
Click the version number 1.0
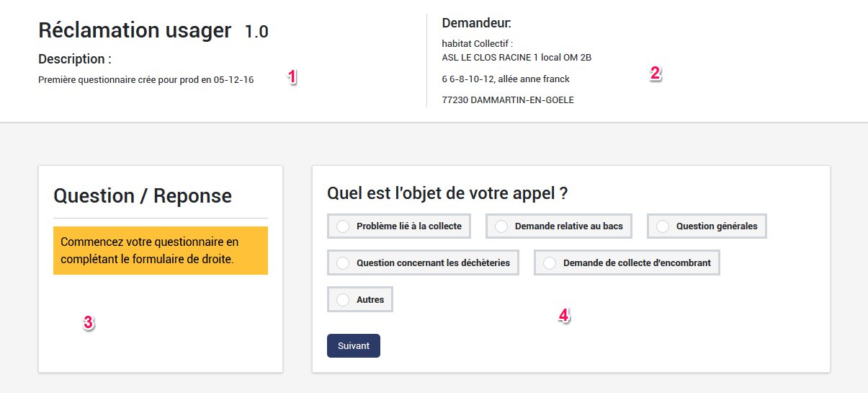(x=256, y=32)
